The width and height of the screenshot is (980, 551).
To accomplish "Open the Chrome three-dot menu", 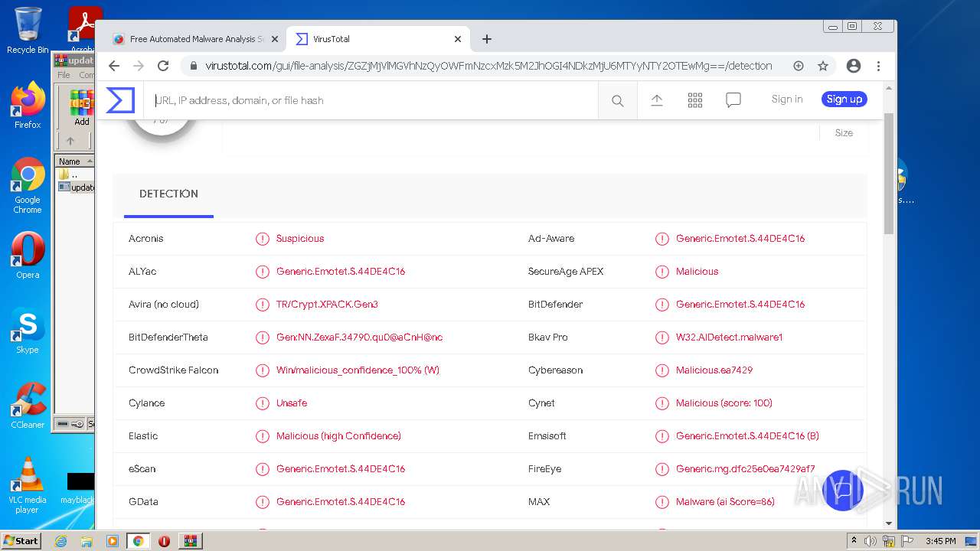I will [x=878, y=66].
